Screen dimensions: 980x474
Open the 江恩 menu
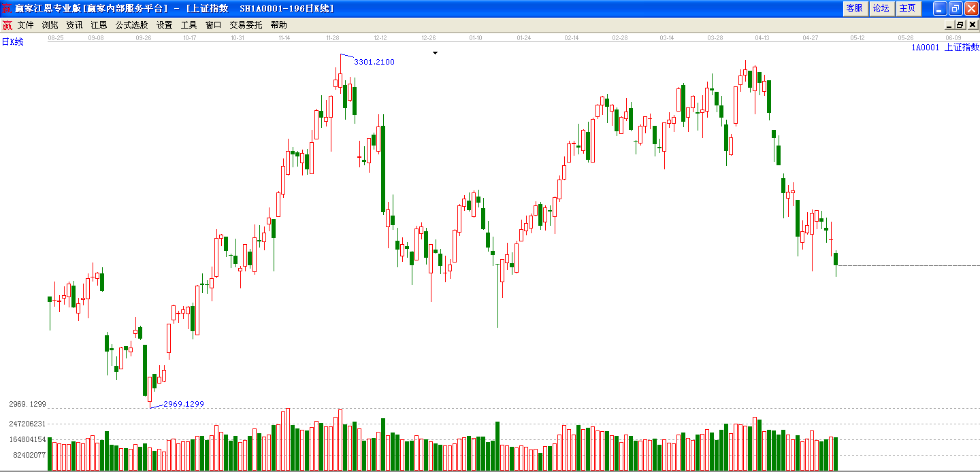point(99,25)
